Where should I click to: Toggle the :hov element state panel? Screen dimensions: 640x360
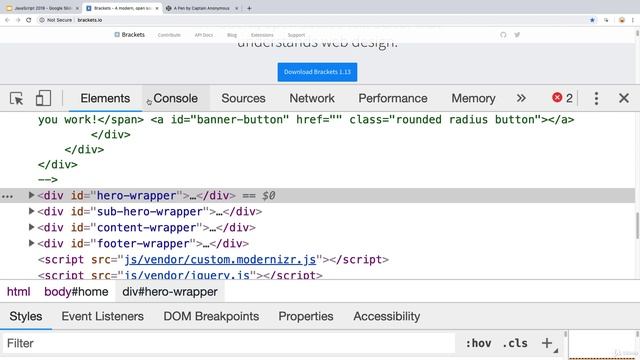pos(478,343)
